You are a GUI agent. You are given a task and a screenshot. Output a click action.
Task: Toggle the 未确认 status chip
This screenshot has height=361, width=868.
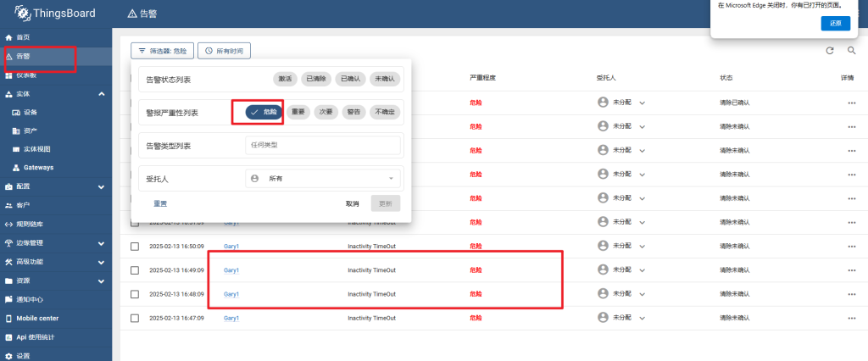(x=385, y=79)
